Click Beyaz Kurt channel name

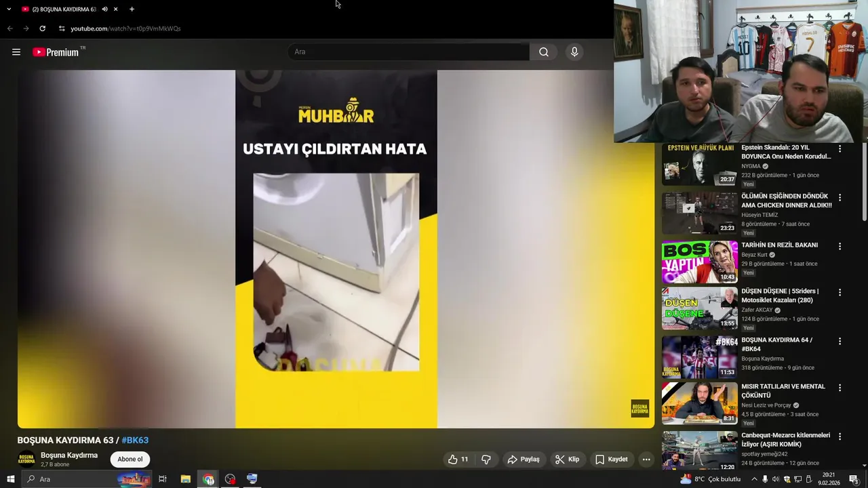coord(753,255)
